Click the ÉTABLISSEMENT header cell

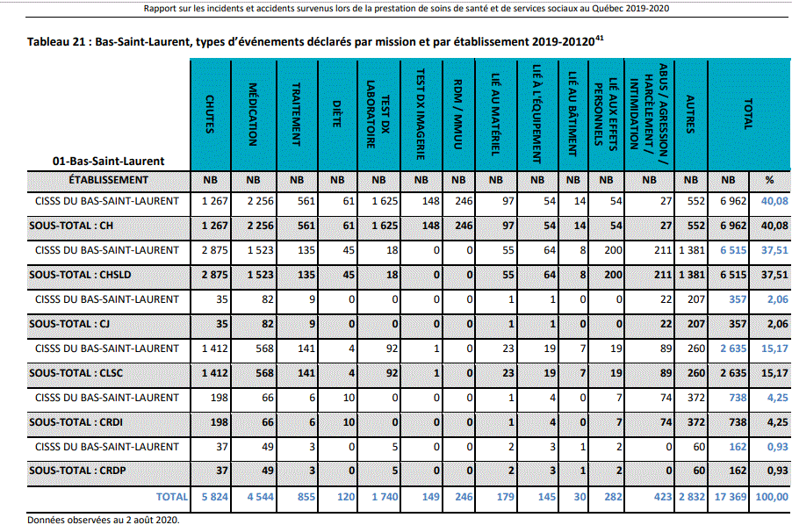[x=109, y=180]
